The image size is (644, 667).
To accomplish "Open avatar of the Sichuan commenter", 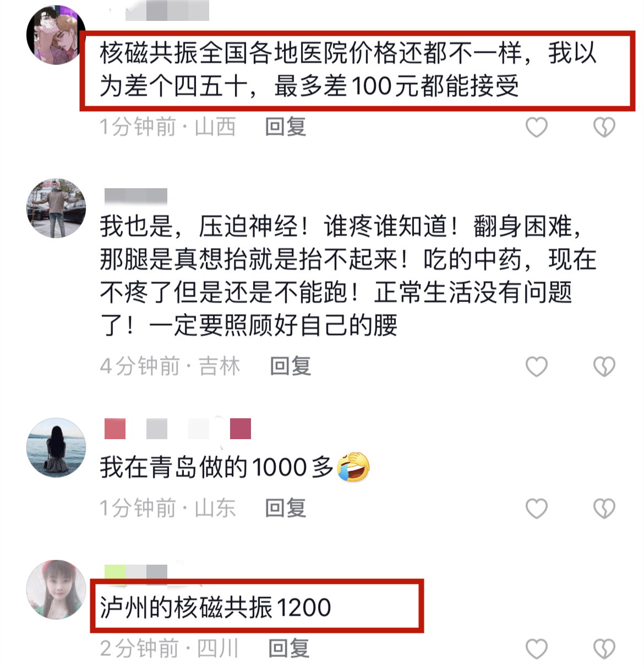I will 56,589.
